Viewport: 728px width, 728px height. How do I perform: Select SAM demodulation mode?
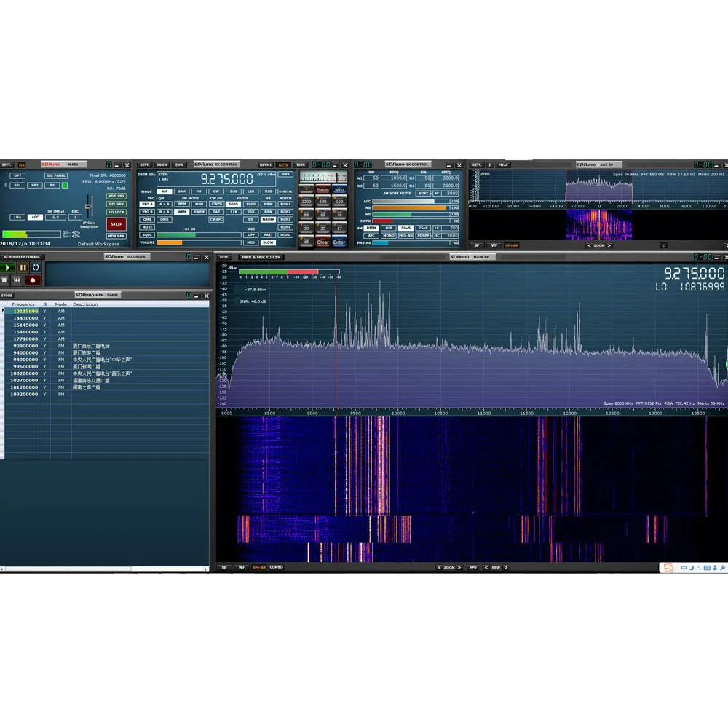[181, 191]
